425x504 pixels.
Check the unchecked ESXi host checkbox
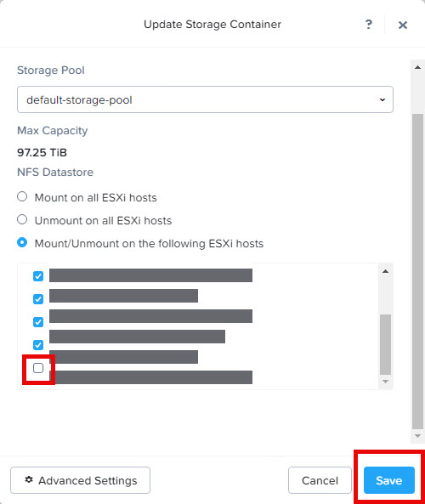(x=38, y=368)
